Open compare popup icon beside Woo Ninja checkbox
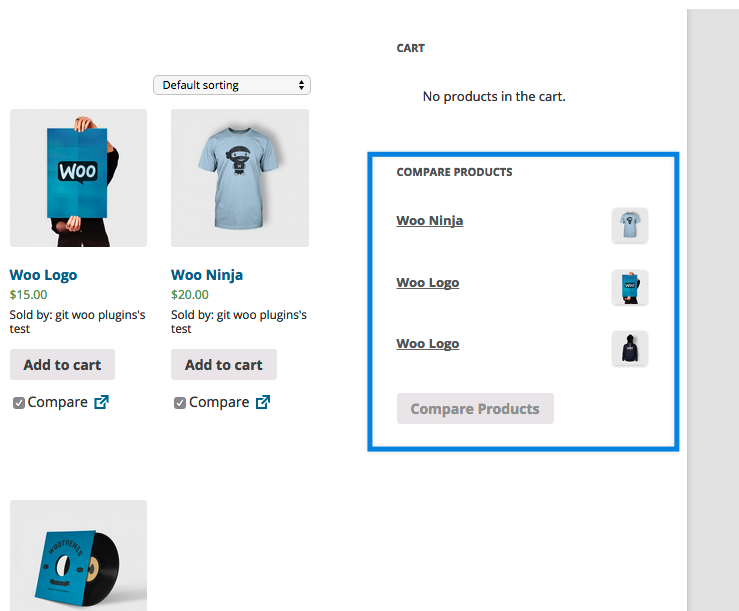Viewport: 739px width, 611px height. pos(263,402)
